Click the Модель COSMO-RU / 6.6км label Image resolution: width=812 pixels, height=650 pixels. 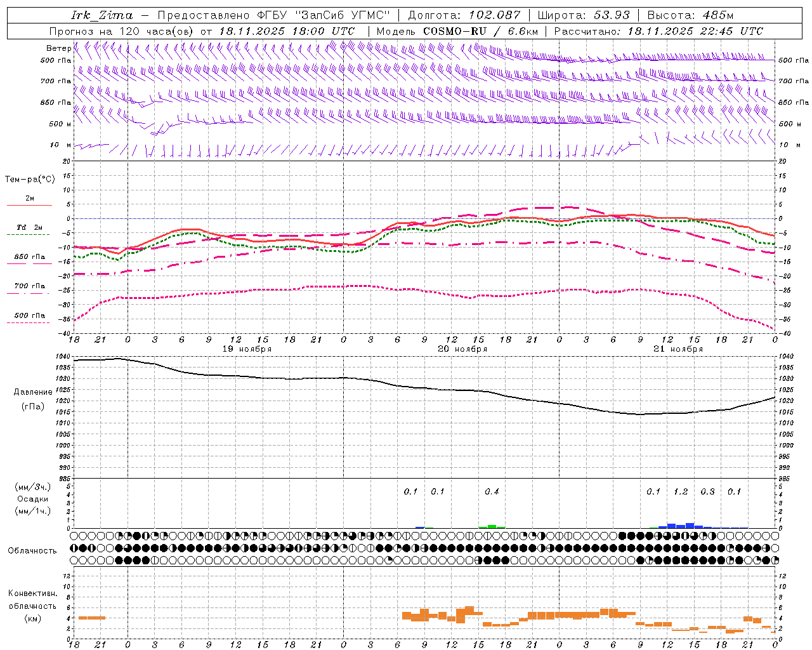[457, 31]
